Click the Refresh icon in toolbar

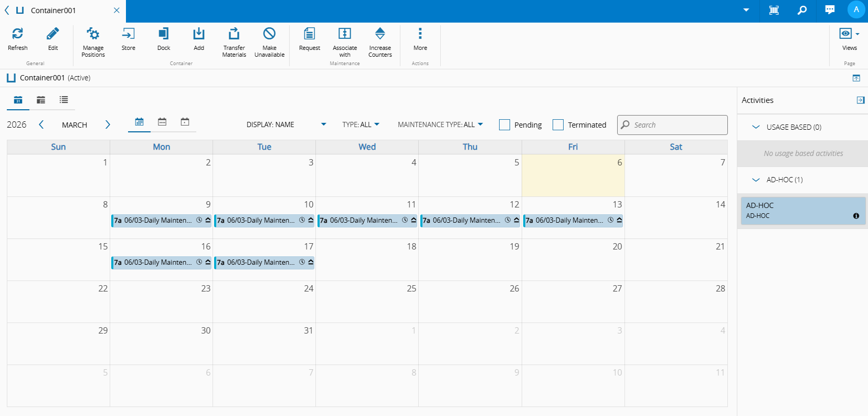pos(17,35)
